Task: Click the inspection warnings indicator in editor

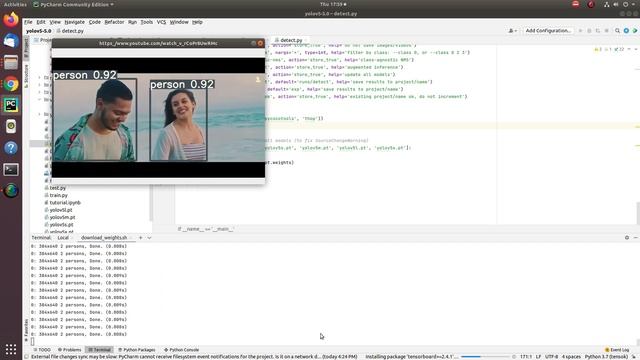Action: coord(609,49)
